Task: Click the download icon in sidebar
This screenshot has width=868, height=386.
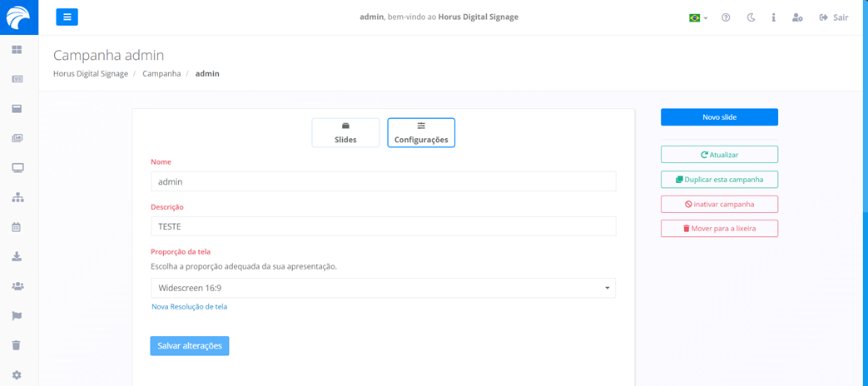Action: (17, 257)
